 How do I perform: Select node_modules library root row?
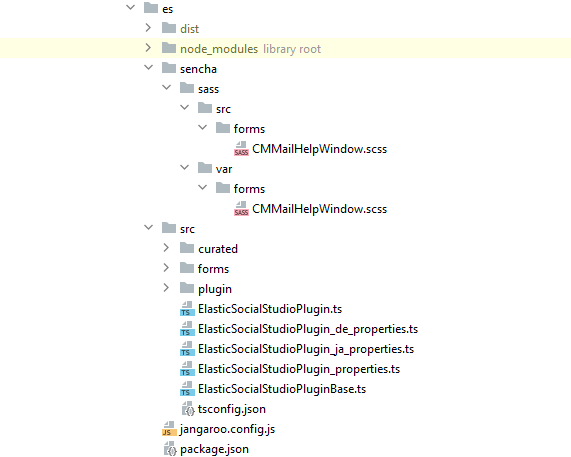286,48
